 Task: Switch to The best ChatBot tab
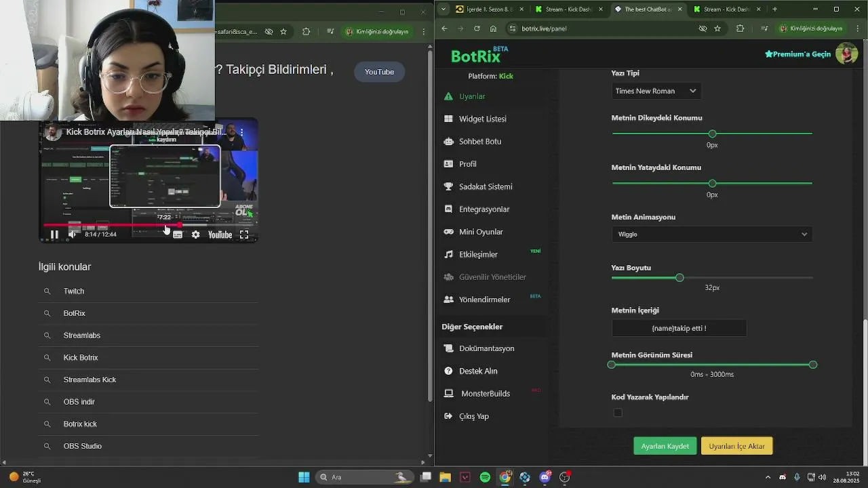649,9
